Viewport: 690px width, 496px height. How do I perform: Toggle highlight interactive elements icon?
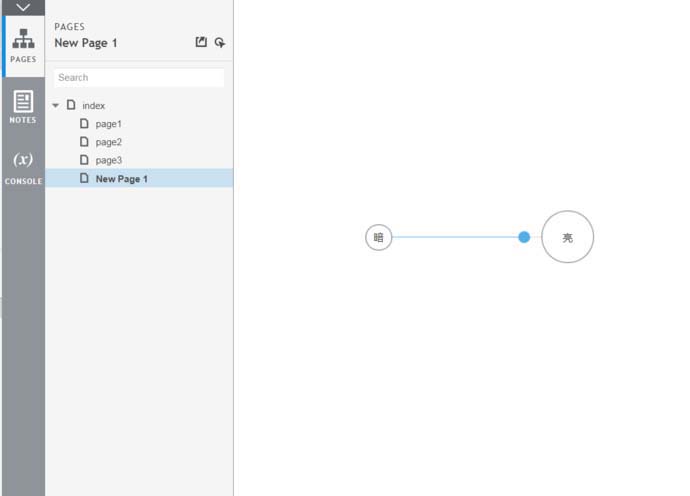click(x=220, y=42)
